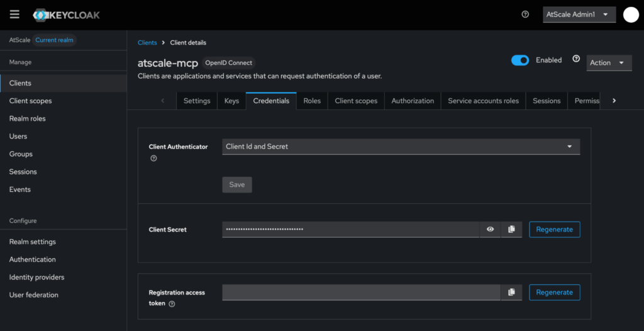
Task: Switch to the Sessions tab
Action: coord(547,101)
